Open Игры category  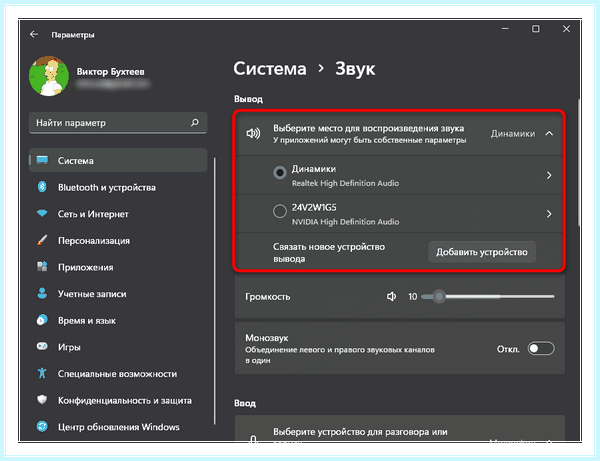pyautogui.click(x=118, y=347)
